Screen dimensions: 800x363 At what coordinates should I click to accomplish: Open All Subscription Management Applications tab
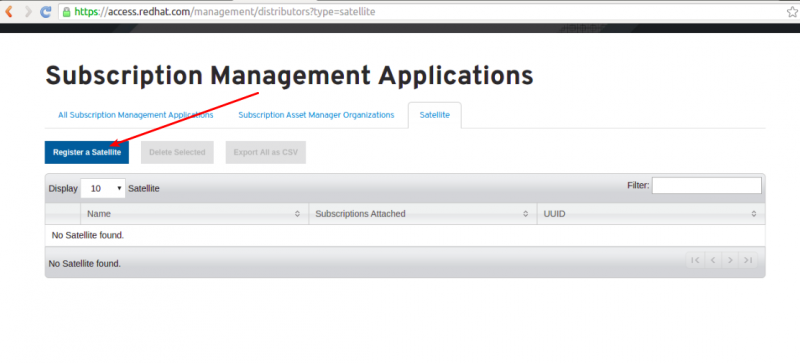click(136, 115)
